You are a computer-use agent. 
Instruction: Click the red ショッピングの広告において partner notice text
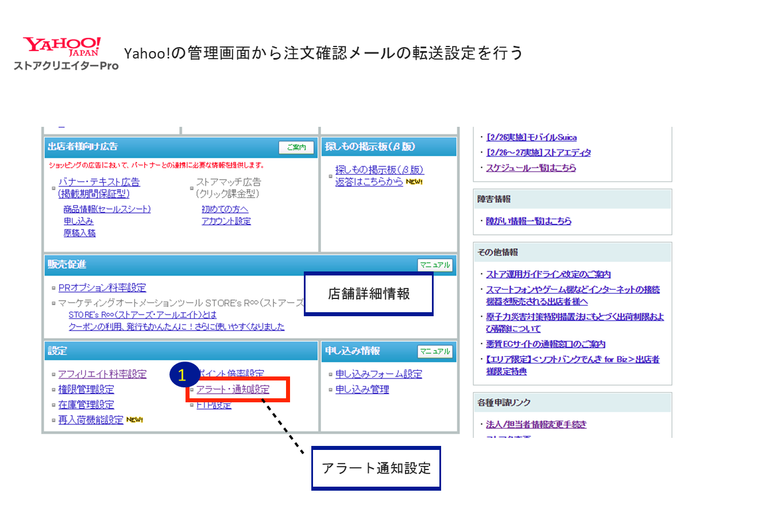tap(156, 165)
